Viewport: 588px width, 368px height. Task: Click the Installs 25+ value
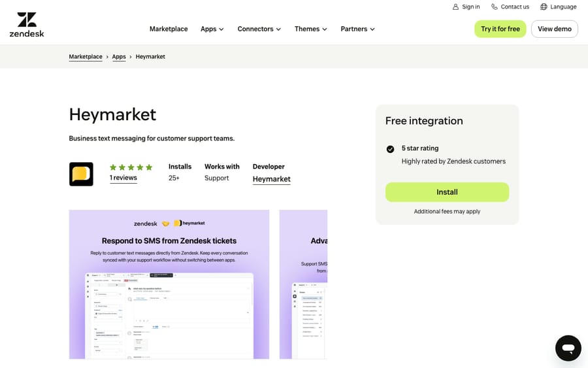(174, 178)
